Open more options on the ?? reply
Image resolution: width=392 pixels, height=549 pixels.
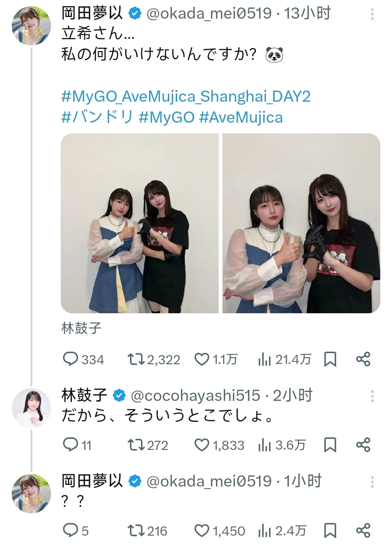tap(372, 482)
